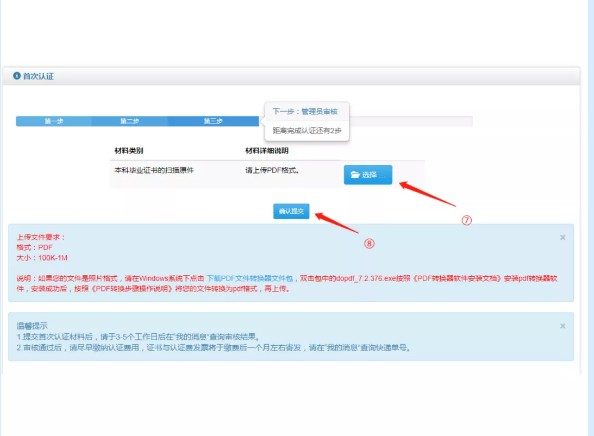Click the circled number ⑦ annotation
Image resolution: width=594 pixels, height=436 pixels.
467,220
